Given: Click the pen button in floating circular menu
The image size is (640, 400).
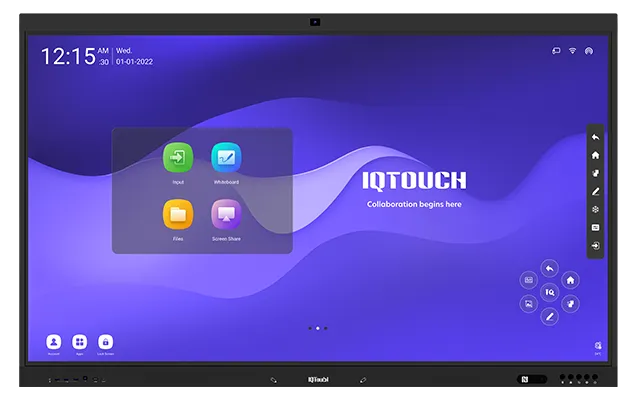Looking at the screenshot, I should [x=549, y=316].
